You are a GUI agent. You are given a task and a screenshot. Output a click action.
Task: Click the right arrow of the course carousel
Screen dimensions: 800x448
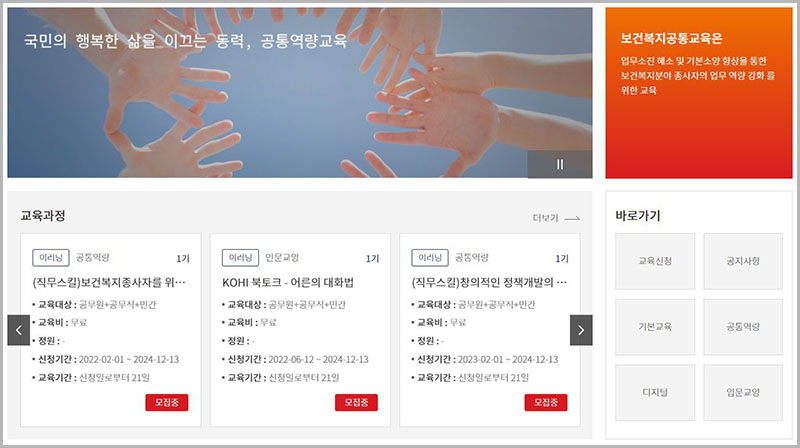tap(581, 330)
